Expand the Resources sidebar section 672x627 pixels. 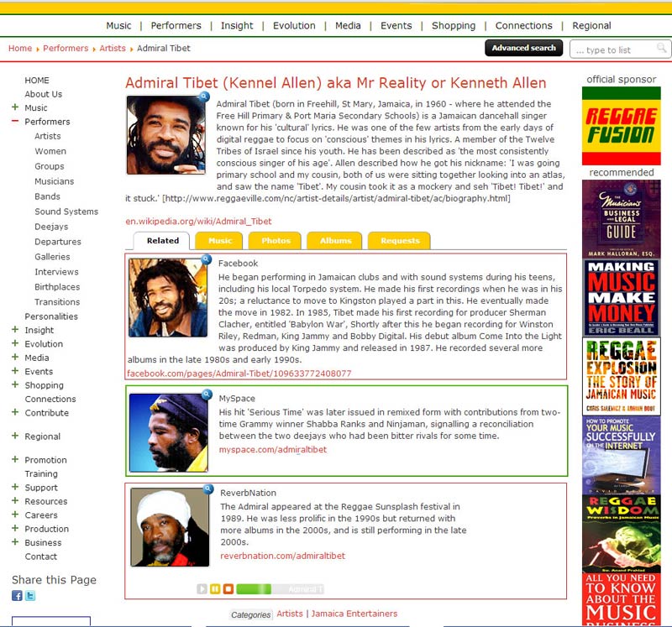tap(15, 500)
